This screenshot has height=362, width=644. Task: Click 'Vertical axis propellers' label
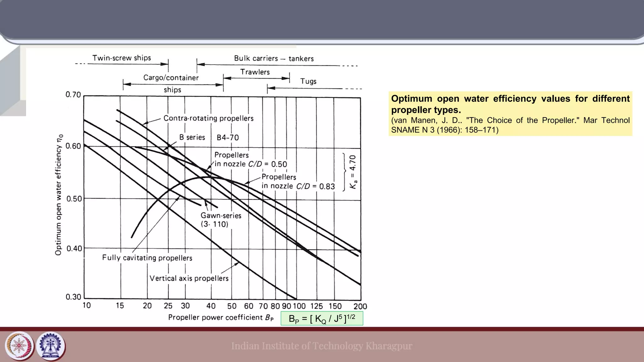point(189,278)
